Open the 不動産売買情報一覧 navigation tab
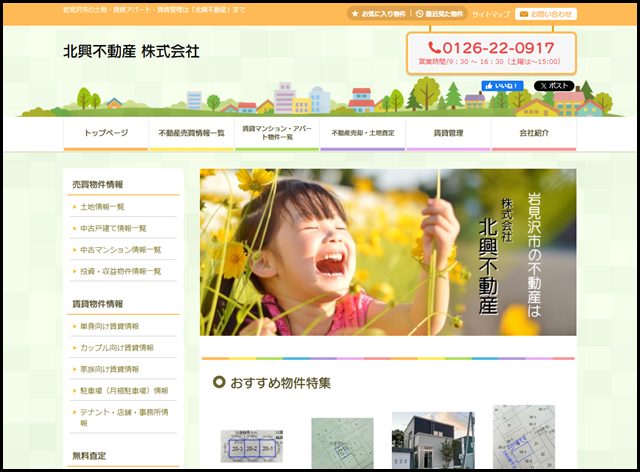Viewport: 640px width, 472px height. pyautogui.click(x=191, y=134)
